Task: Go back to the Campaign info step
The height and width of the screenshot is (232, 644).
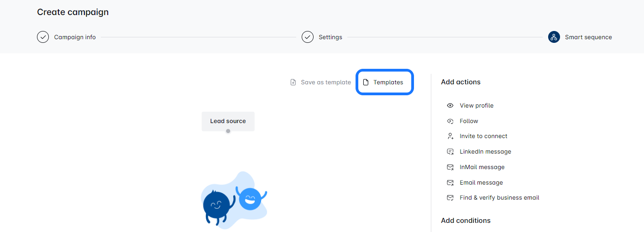Action: tap(75, 37)
